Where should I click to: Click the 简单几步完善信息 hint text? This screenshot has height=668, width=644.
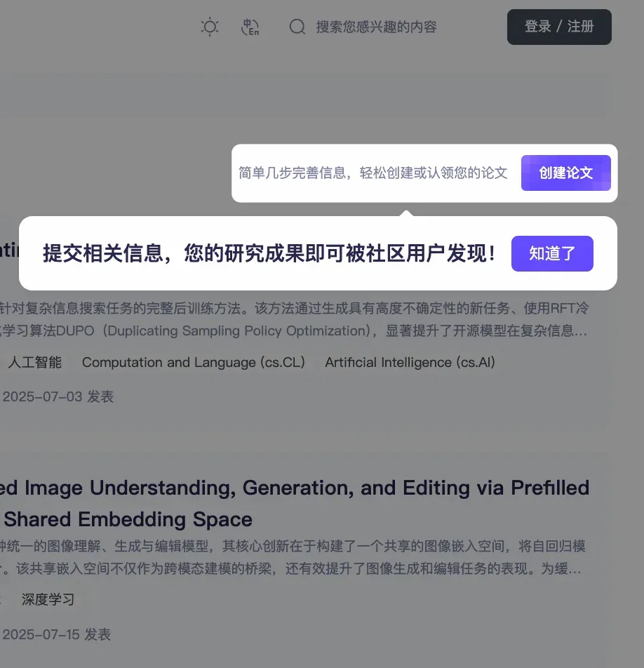coord(373,173)
